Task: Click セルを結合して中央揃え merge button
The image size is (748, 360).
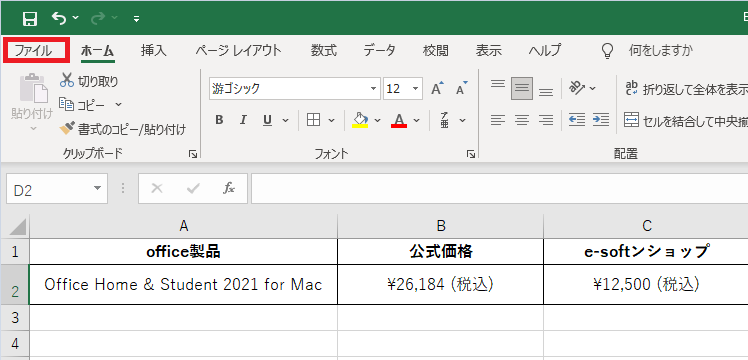Action: click(x=686, y=121)
